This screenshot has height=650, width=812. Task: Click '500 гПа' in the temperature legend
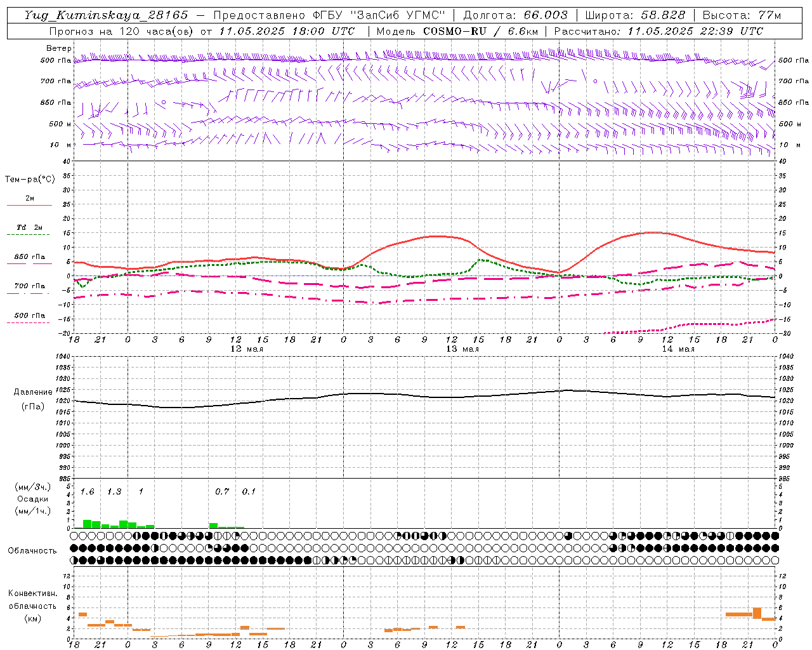[30, 315]
